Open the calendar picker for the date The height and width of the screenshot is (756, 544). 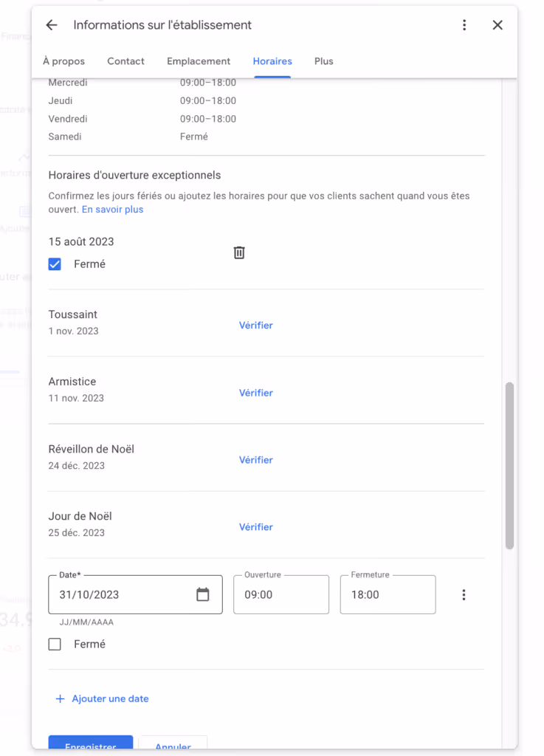(203, 594)
